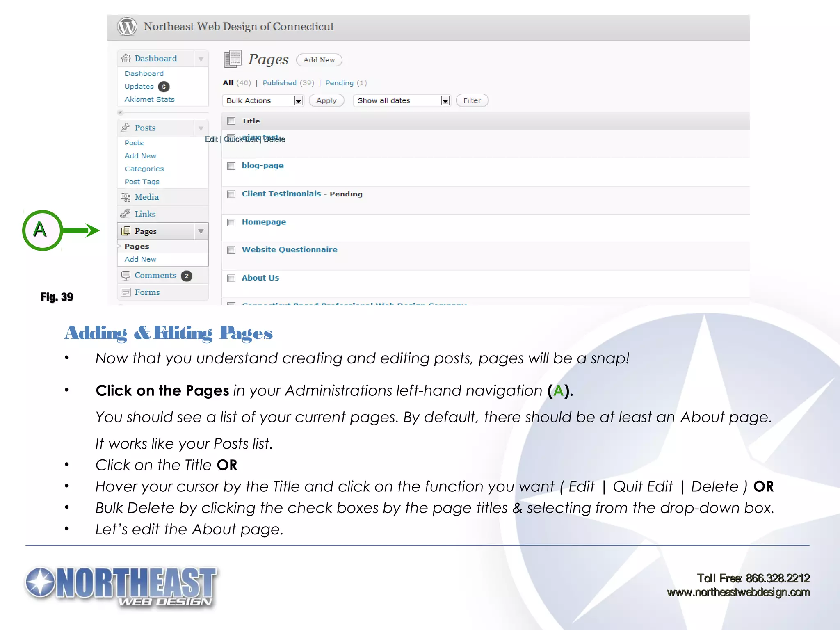Open Website Questionnaire page link

(x=290, y=249)
